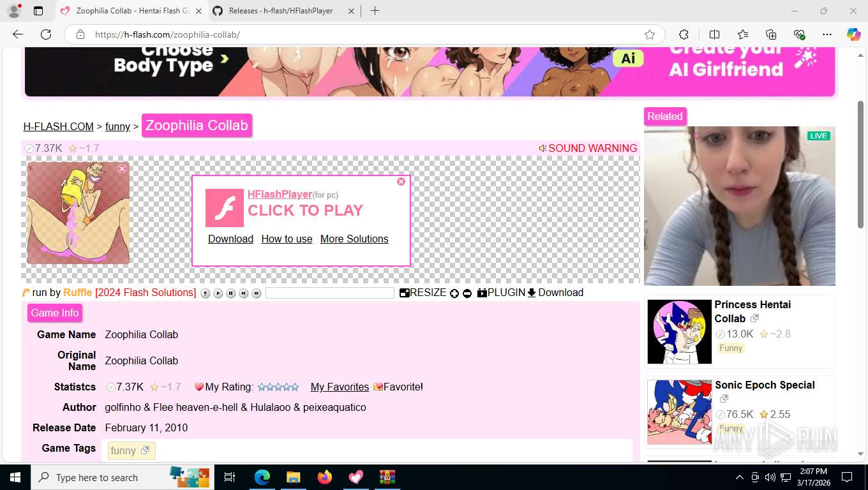This screenshot has height=490, width=868.
Task: Open external link icon on funny tag
Action: click(145, 450)
